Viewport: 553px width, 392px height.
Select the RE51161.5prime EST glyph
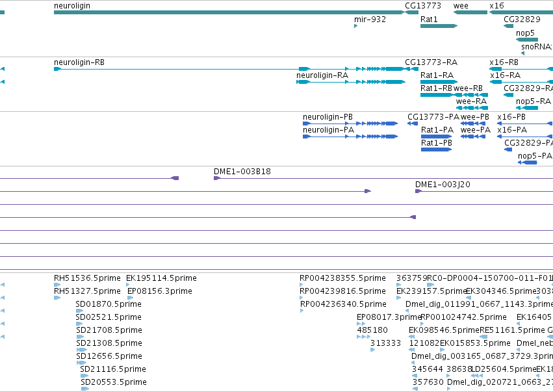[483, 337]
